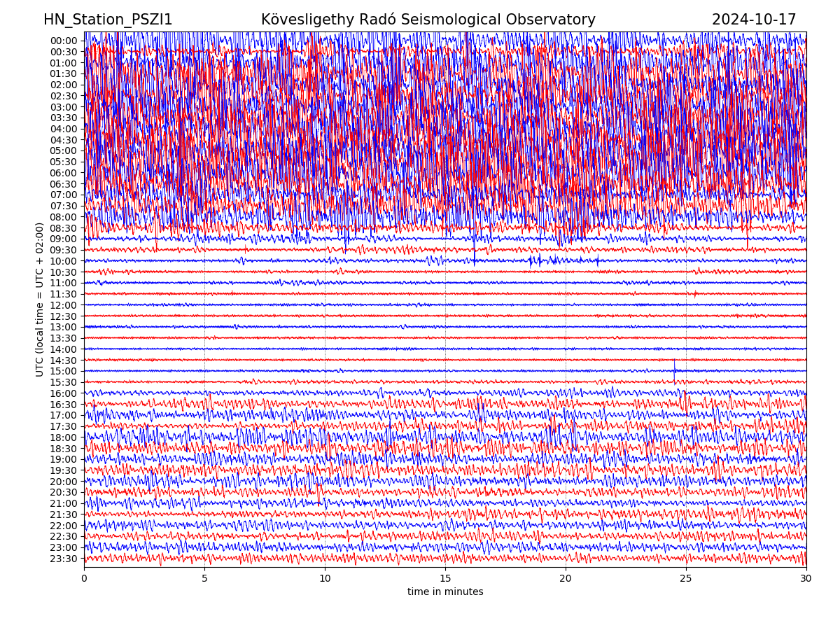Screen dimensions: 840x630
Task: Click the 10 minute x-axis tick label
Action: [x=325, y=579]
